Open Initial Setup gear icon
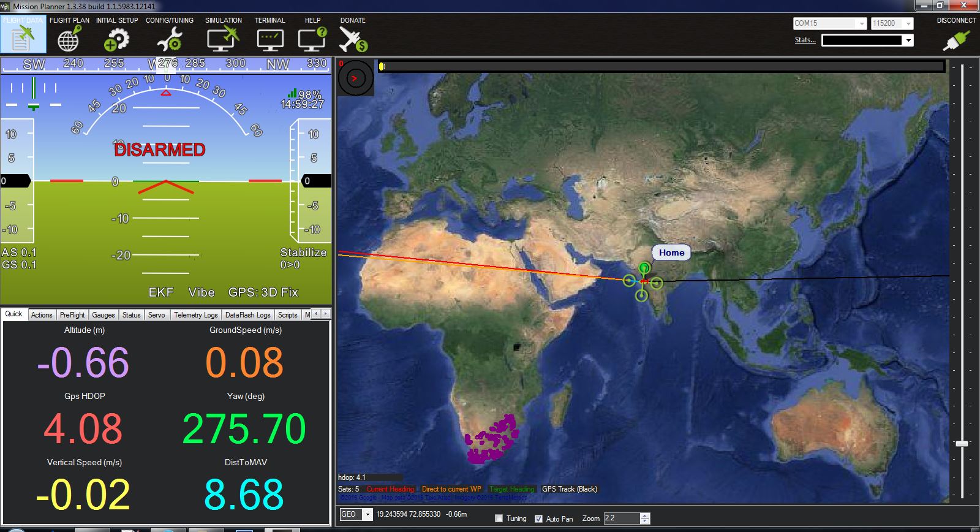This screenshot has width=980, height=532. (116, 40)
